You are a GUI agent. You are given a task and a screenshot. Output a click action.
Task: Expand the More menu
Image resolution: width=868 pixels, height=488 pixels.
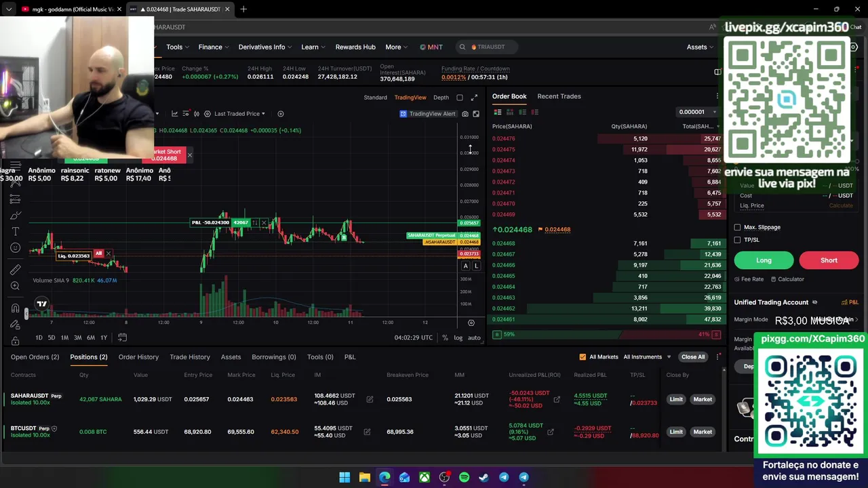pyautogui.click(x=397, y=47)
